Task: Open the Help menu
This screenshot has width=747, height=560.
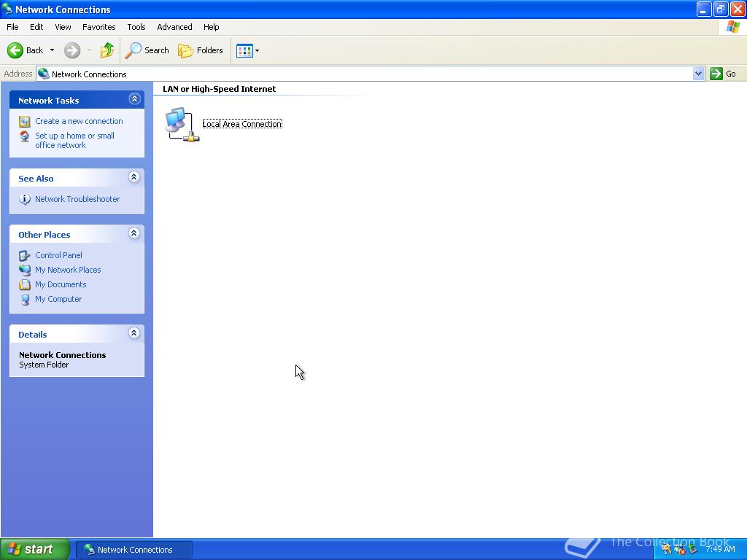Action: 211,27
